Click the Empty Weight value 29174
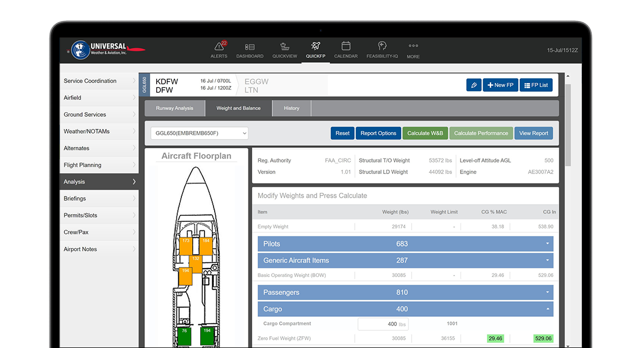644x348 pixels. coord(399,227)
